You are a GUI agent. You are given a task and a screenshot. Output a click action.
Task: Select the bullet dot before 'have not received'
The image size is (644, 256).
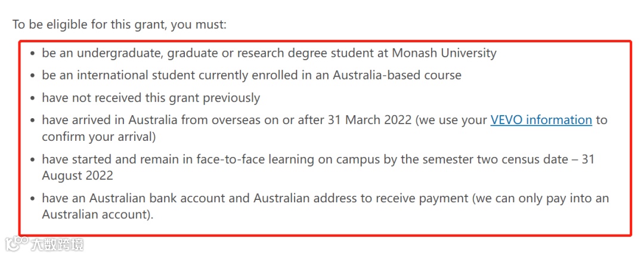pyautogui.click(x=33, y=98)
